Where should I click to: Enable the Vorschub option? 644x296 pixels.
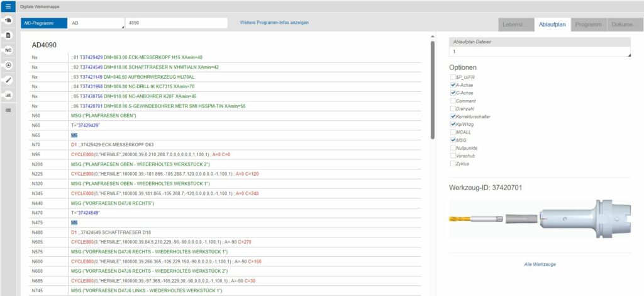pyautogui.click(x=453, y=156)
